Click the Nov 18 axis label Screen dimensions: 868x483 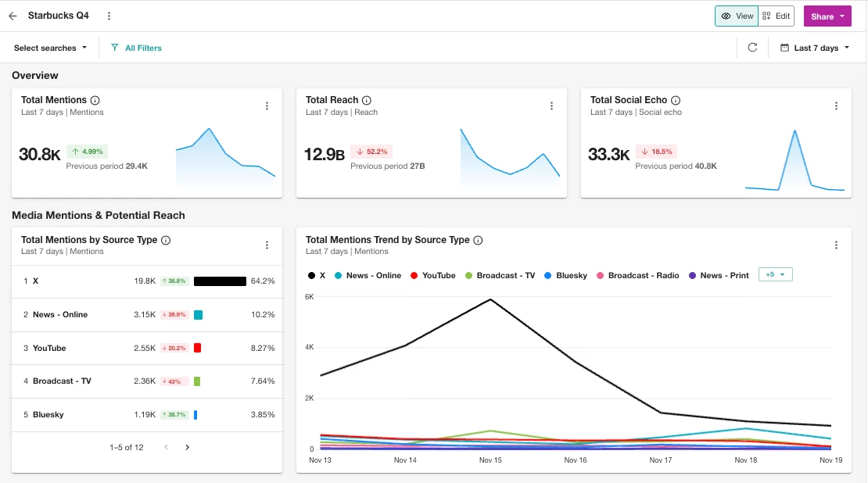point(746,460)
